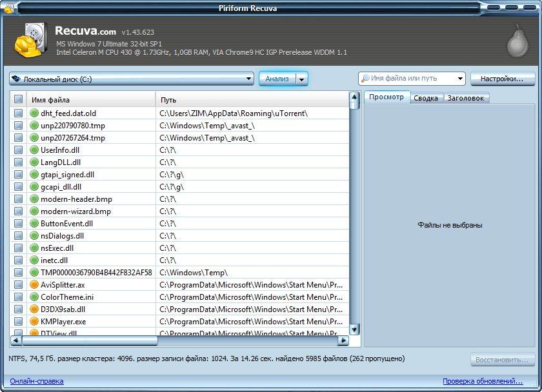Click the scroll-left arrow under the list

pos(16,340)
